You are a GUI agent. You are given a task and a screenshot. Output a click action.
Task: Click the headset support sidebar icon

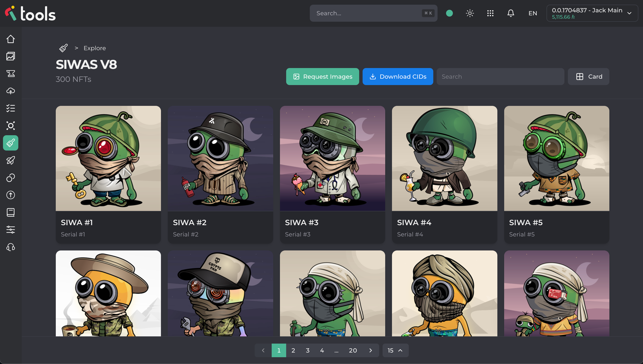coord(11,247)
